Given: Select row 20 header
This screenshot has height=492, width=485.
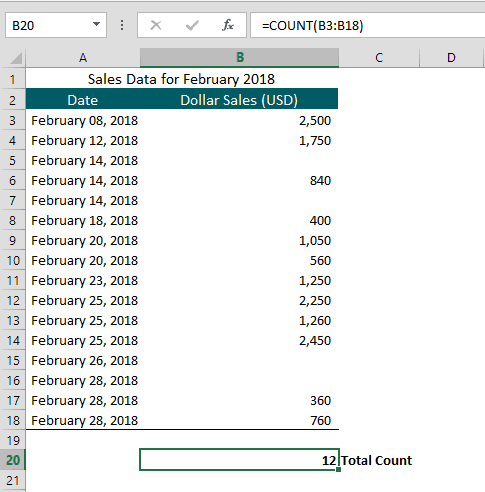Looking at the screenshot, I should [x=13, y=460].
